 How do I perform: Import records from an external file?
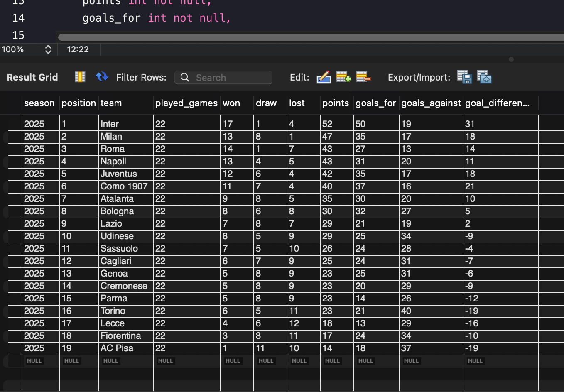pos(484,77)
